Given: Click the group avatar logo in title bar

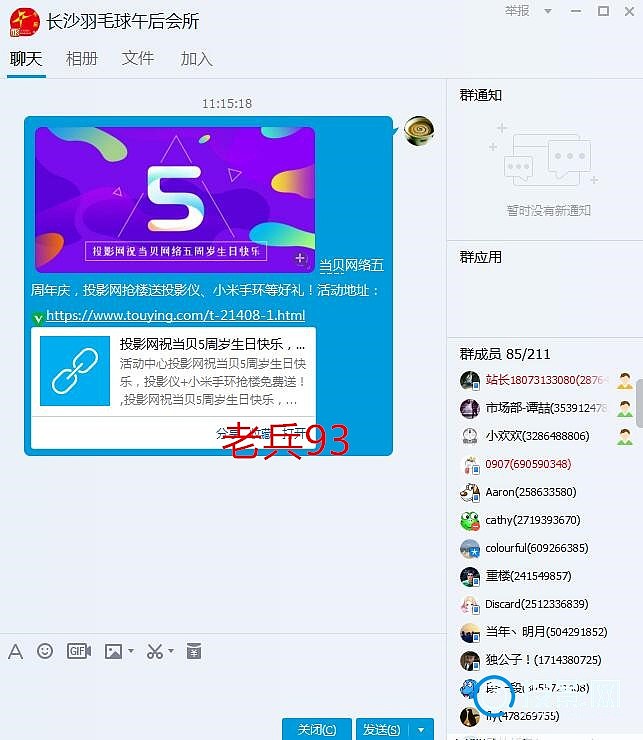Looking at the screenshot, I should click(x=24, y=22).
